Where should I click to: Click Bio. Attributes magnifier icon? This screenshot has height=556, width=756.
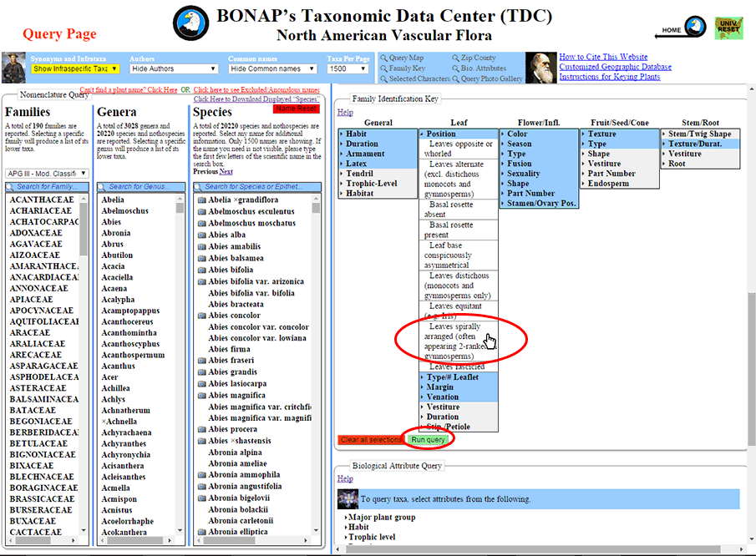(455, 68)
